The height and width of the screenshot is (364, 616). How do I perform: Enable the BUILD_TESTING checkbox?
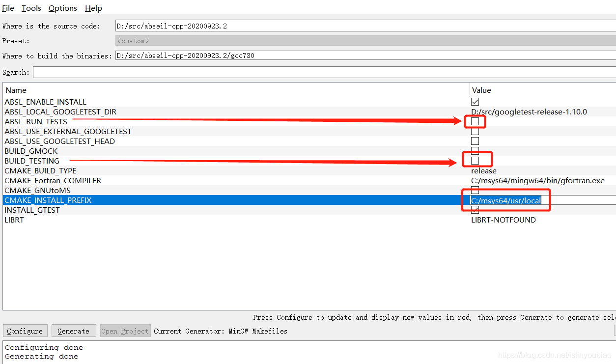coord(475,161)
